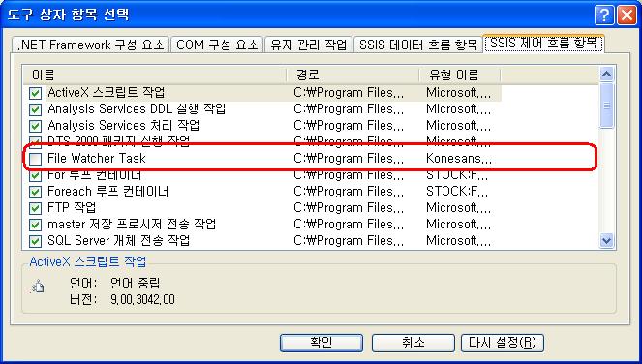Viewport: 642px width, 364px height.
Task: Click the Konesans type name cell
Action: [459, 158]
